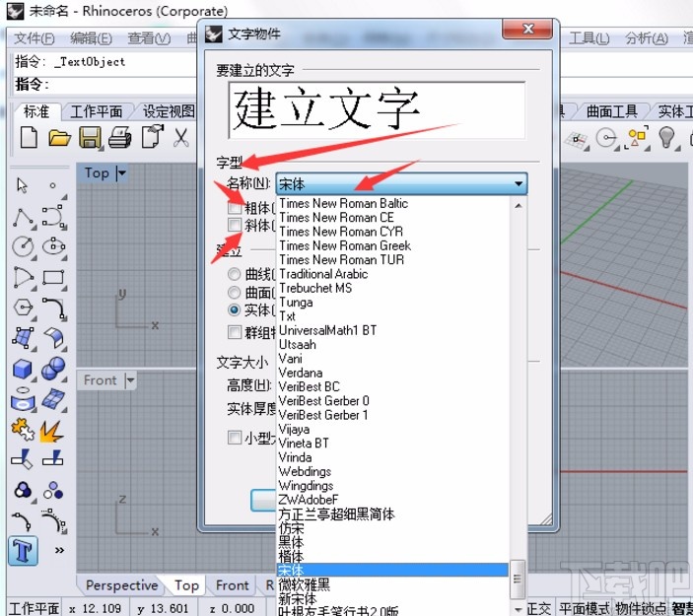693x616 pixels.
Task: Open the 编辑(E) menu
Action: [x=91, y=38]
